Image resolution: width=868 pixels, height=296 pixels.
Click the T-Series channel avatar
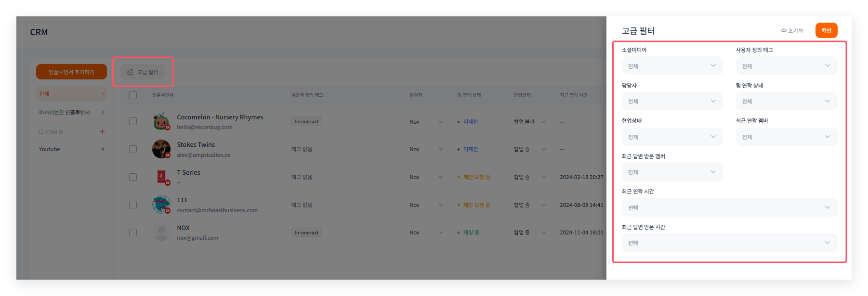[161, 177]
